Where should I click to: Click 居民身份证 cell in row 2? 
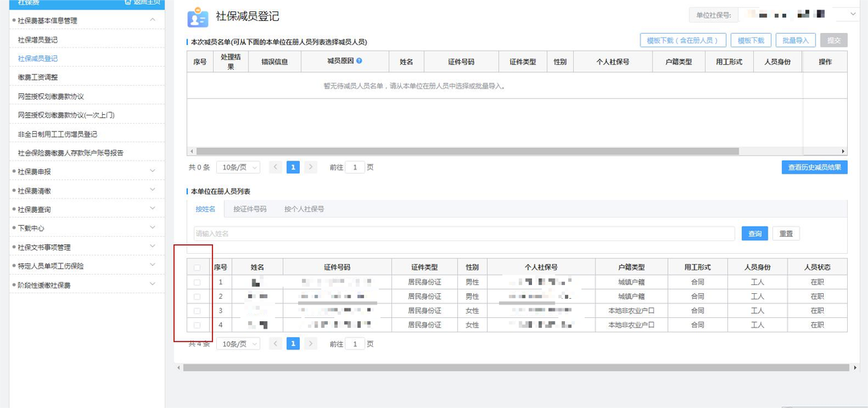[x=424, y=296]
